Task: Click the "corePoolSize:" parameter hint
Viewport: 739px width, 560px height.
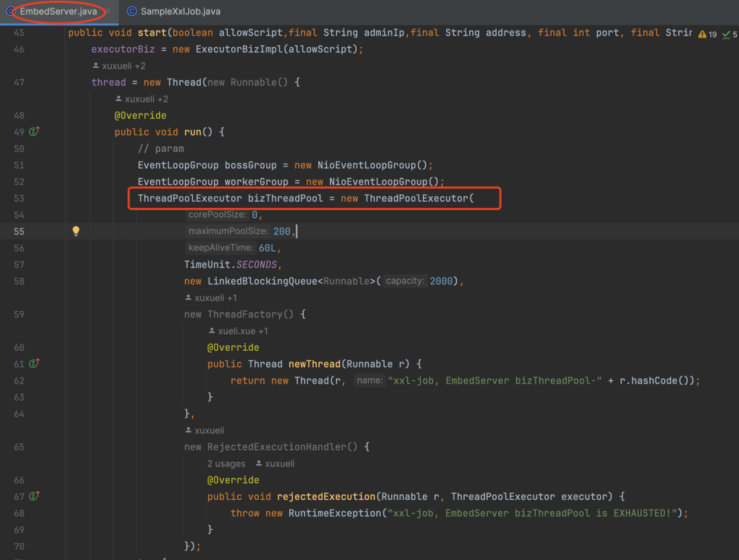Action: [x=218, y=215]
